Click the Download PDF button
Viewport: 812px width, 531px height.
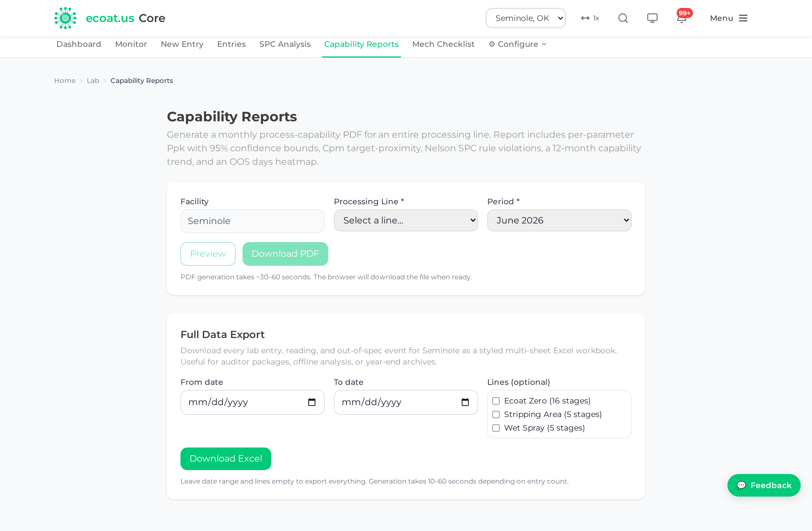tap(285, 254)
